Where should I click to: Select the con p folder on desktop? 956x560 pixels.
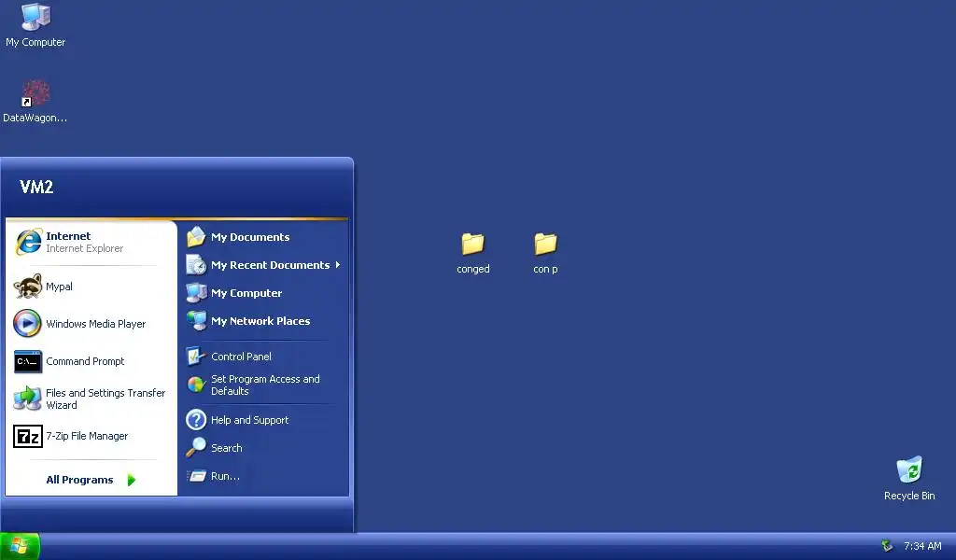[545, 244]
